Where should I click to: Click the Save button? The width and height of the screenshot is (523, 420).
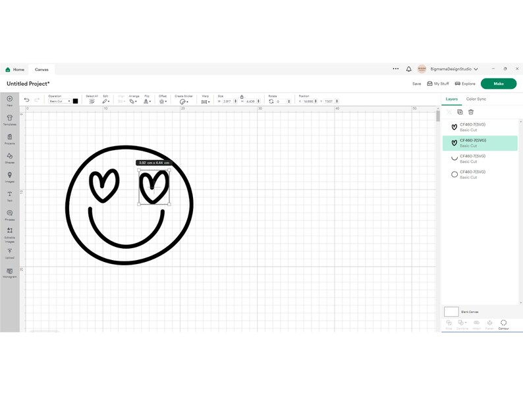click(416, 84)
